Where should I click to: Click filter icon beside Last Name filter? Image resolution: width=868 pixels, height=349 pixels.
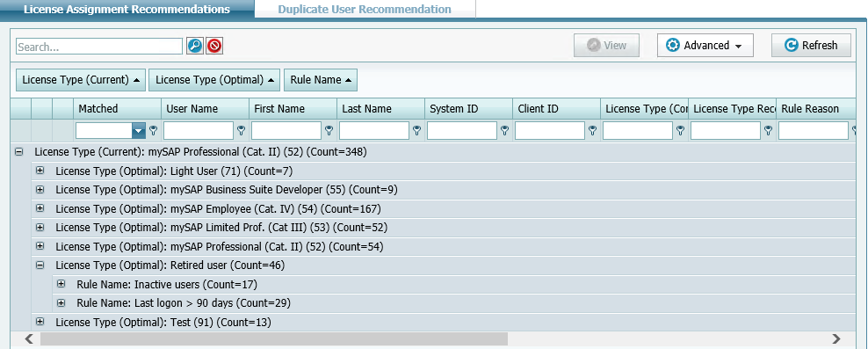click(x=416, y=131)
